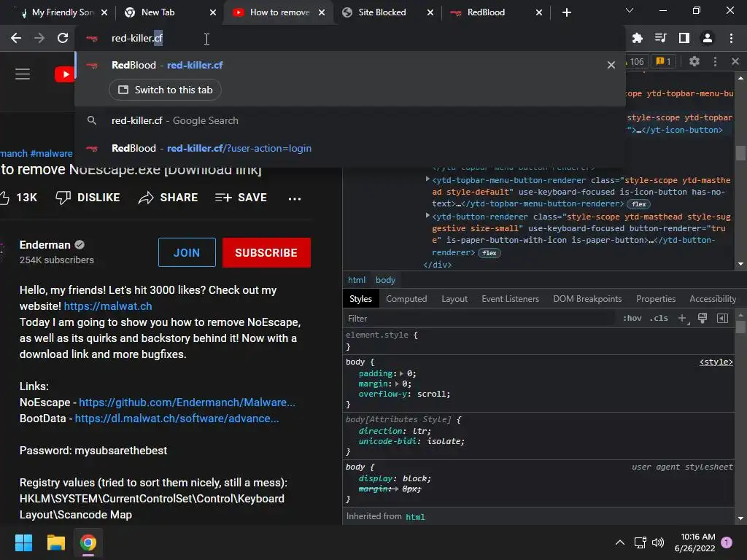This screenshot has width=747, height=560.
Task: Open the NoEscape GitHub link
Action: 187,402
